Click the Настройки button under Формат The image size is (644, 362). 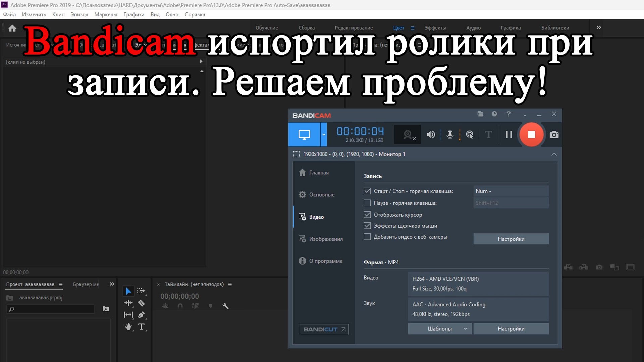(x=511, y=329)
